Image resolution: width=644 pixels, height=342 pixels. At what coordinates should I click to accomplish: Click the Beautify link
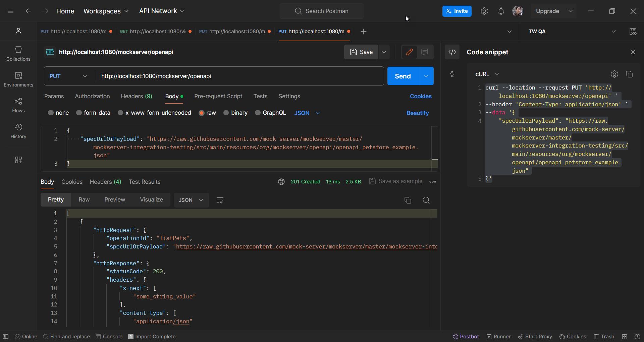point(418,113)
